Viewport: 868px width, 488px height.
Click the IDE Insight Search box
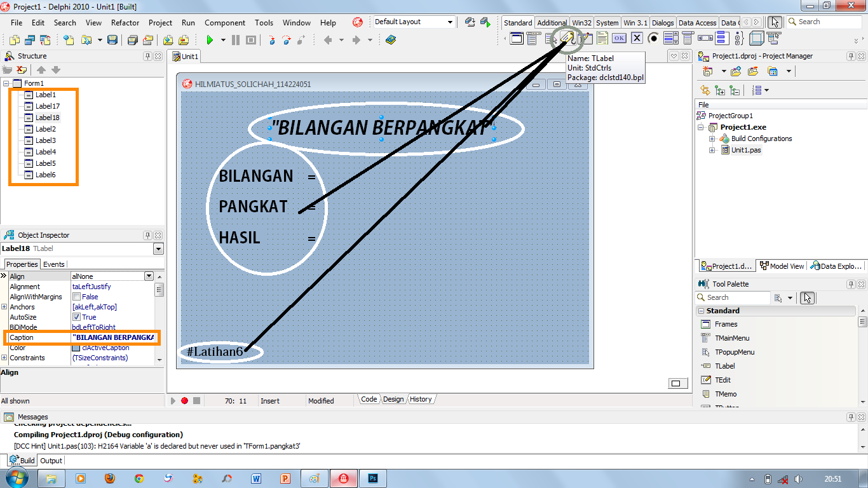[x=824, y=22]
